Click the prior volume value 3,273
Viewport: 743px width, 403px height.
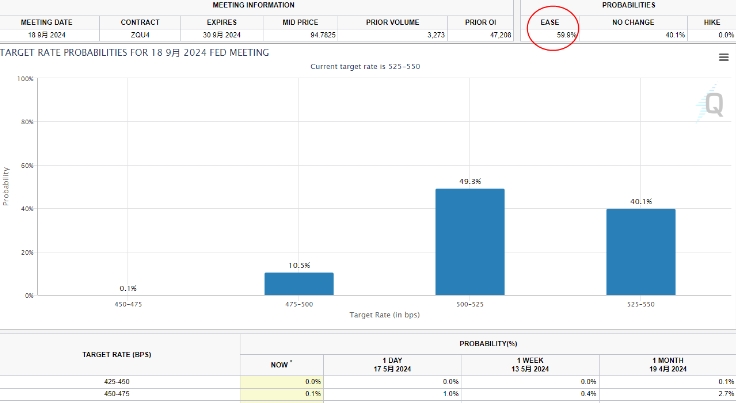(436, 35)
